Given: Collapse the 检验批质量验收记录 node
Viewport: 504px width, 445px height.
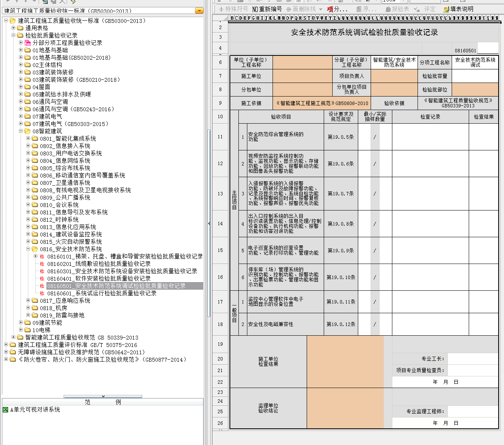Looking at the screenshot, I should tap(14, 35).
